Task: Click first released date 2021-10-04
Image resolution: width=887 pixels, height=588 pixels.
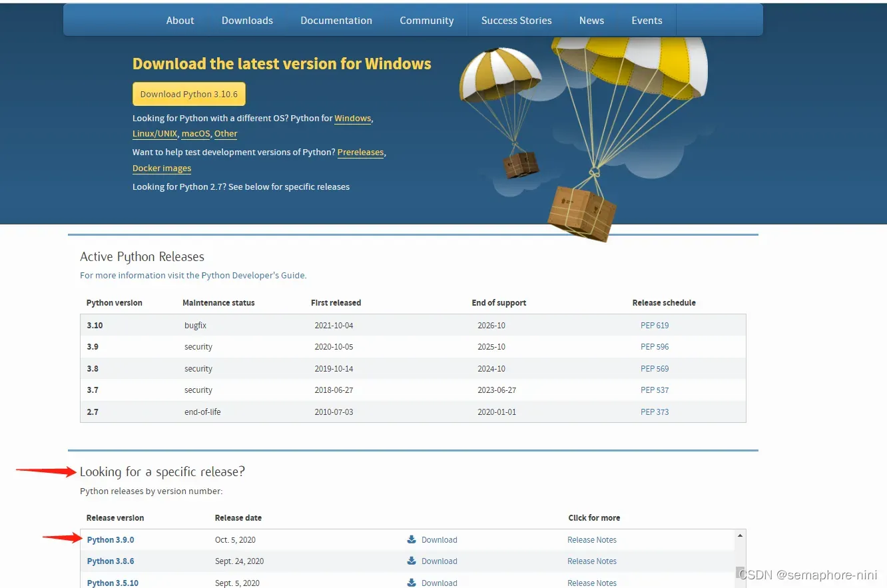Action: click(x=334, y=326)
